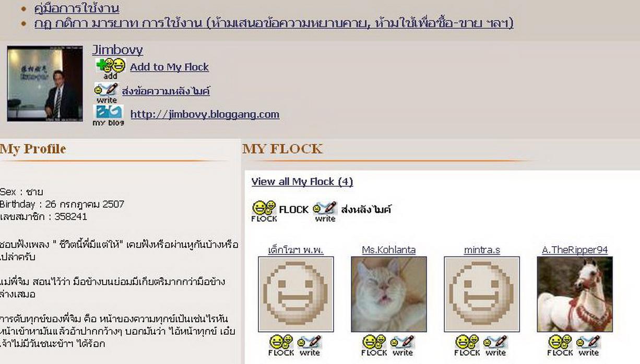640x364 pixels.
Task: Click FLOCK icon under A.TheRipper94
Action: (x=560, y=345)
